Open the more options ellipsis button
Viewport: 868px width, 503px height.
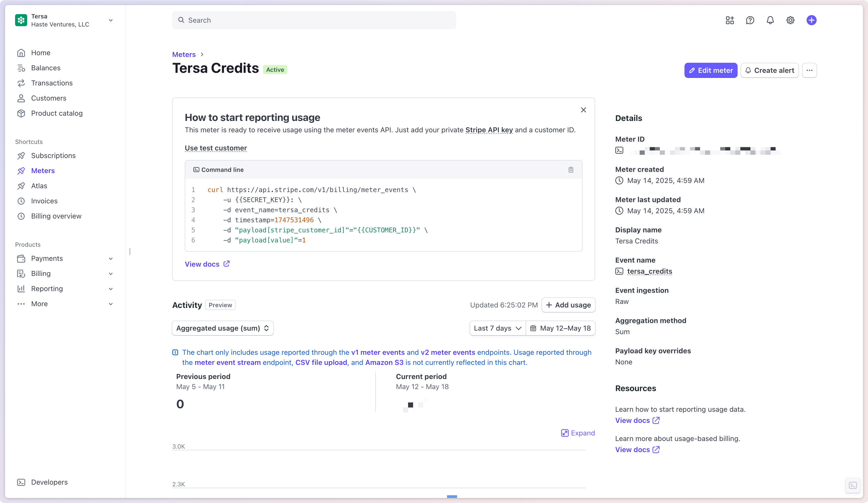tap(809, 70)
